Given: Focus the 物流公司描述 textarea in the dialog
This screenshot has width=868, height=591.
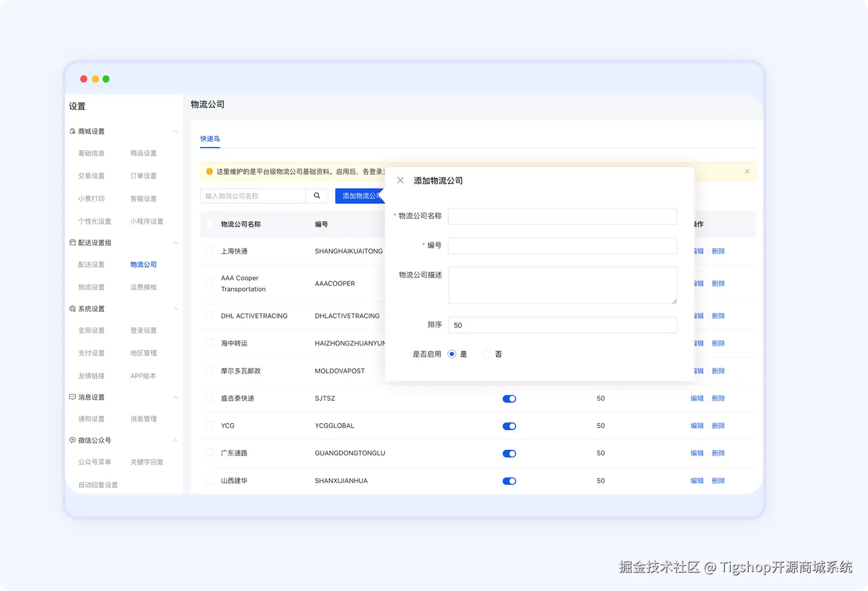Looking at the screenshot, I should pos(563,285).
